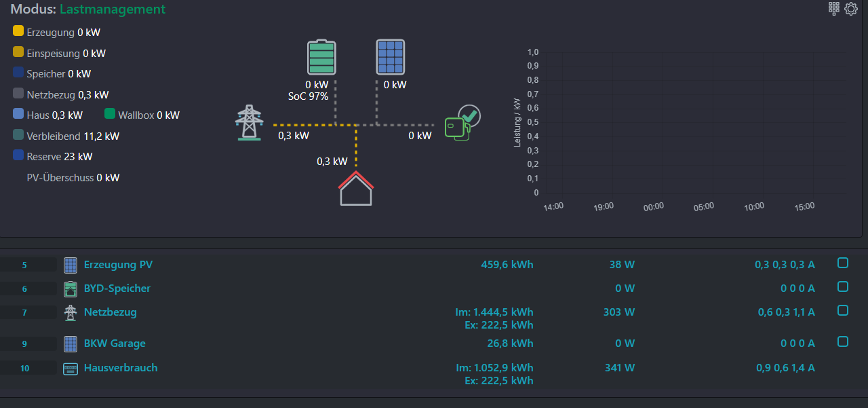Click the 38 W power value

(622, 265)
